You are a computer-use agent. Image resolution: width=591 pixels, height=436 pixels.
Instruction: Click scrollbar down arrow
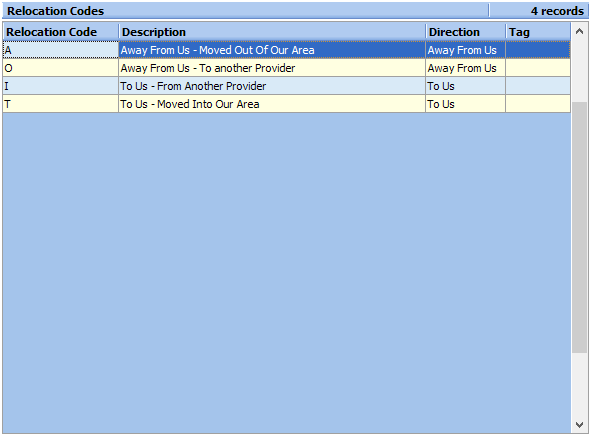(579, 425)
